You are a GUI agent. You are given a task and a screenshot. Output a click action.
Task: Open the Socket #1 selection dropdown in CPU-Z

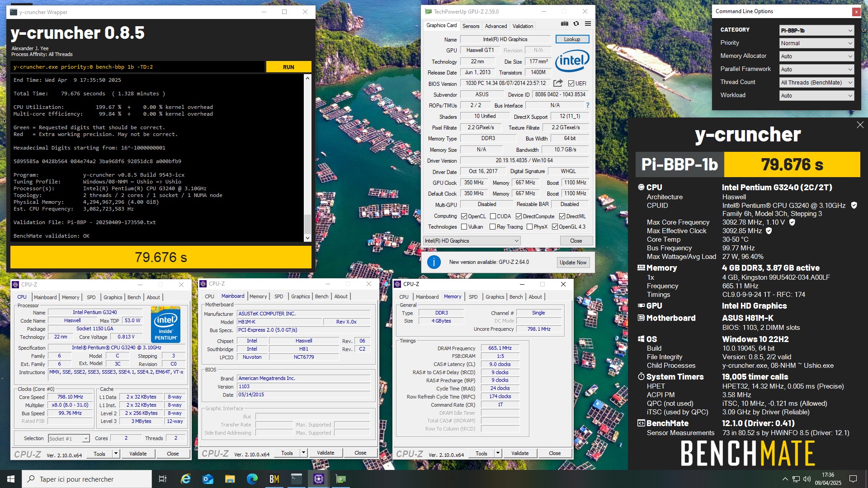click(x=69, y=439)
